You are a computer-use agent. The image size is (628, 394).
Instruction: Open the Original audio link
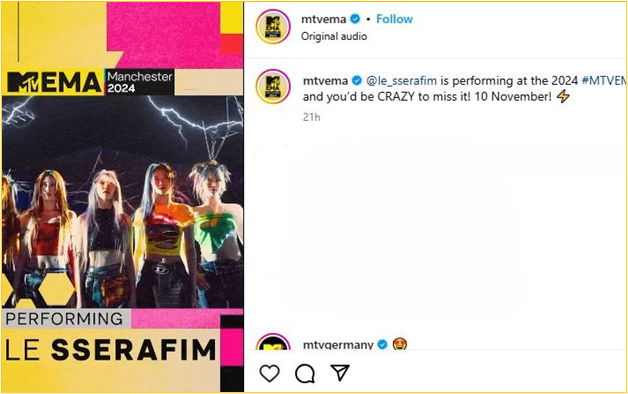(334, 36)
